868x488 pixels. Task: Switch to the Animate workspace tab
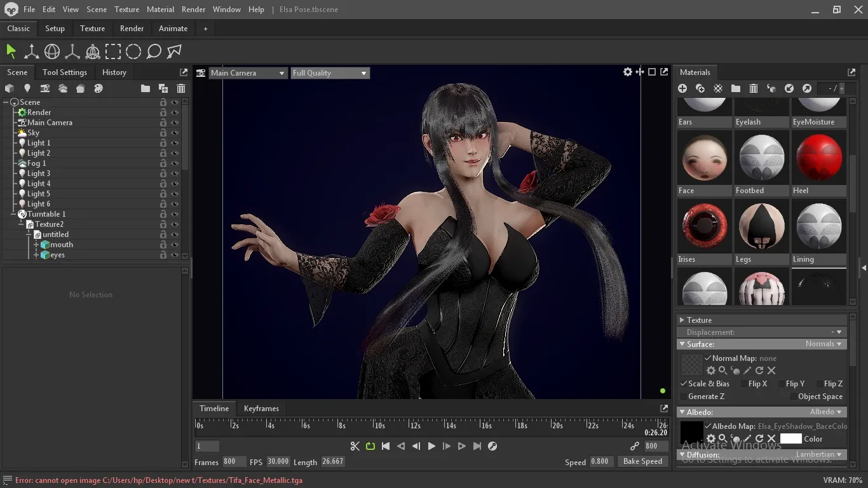tap(173, 29)
